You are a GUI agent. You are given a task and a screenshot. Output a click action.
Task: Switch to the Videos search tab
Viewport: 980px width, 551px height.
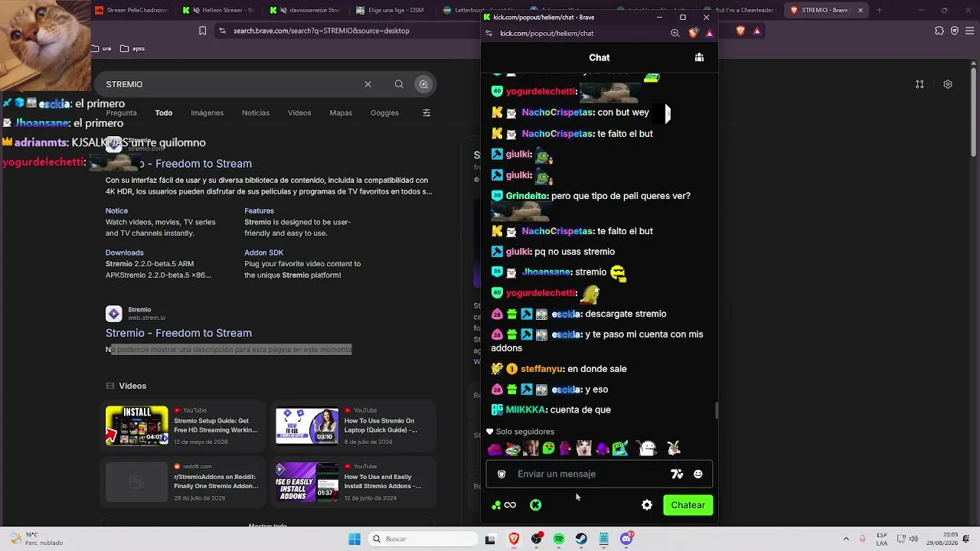coord(299,112)
